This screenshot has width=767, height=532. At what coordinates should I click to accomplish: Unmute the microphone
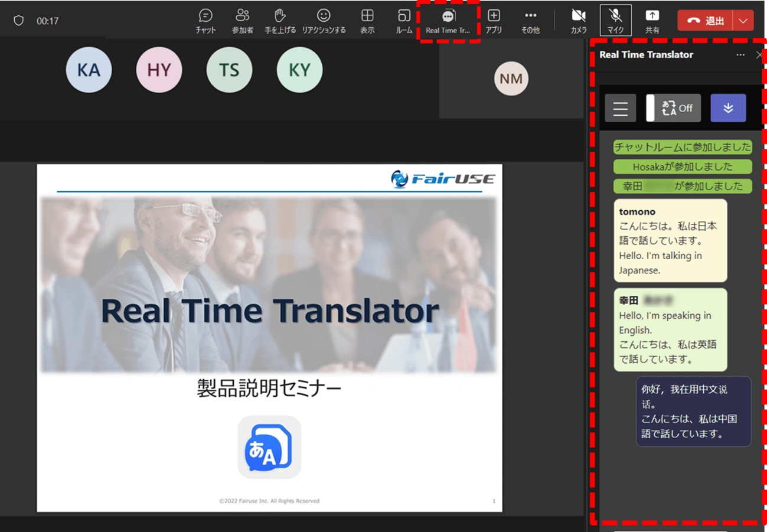[x=616, y=19]
